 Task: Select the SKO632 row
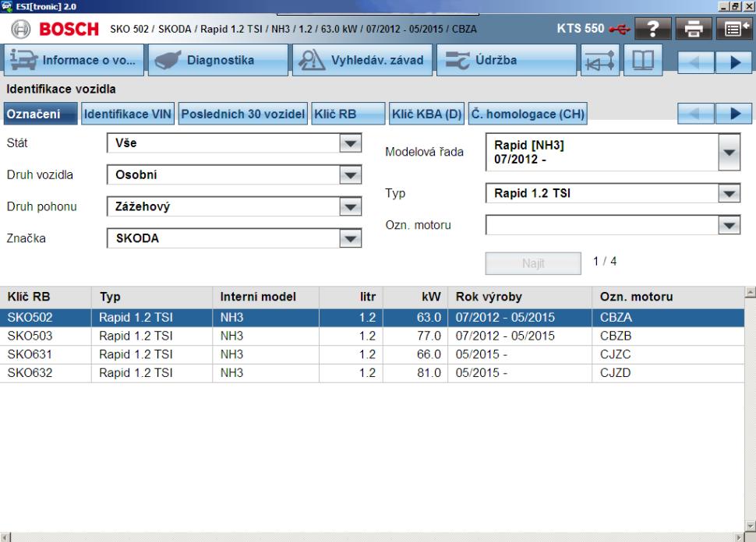(373, 373)
